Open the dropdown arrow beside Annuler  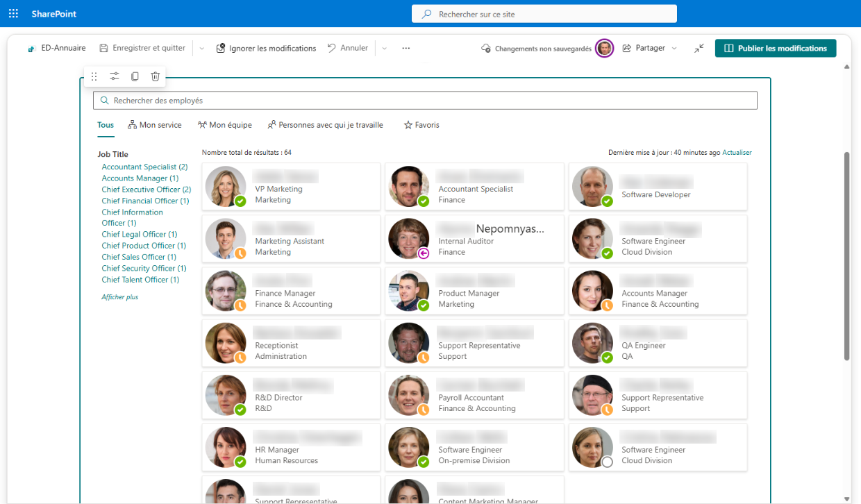click(x=385, y=49)
